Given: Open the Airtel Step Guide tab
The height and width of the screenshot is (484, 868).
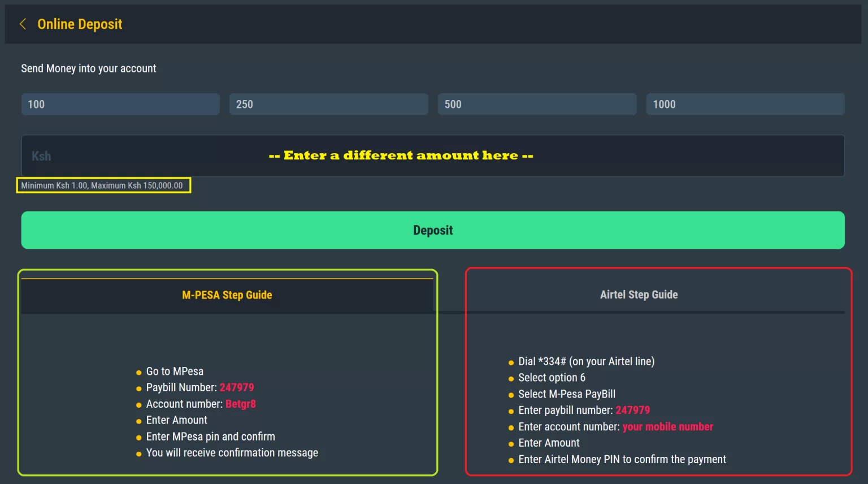Looking at the screenshot, I should 639,295.
